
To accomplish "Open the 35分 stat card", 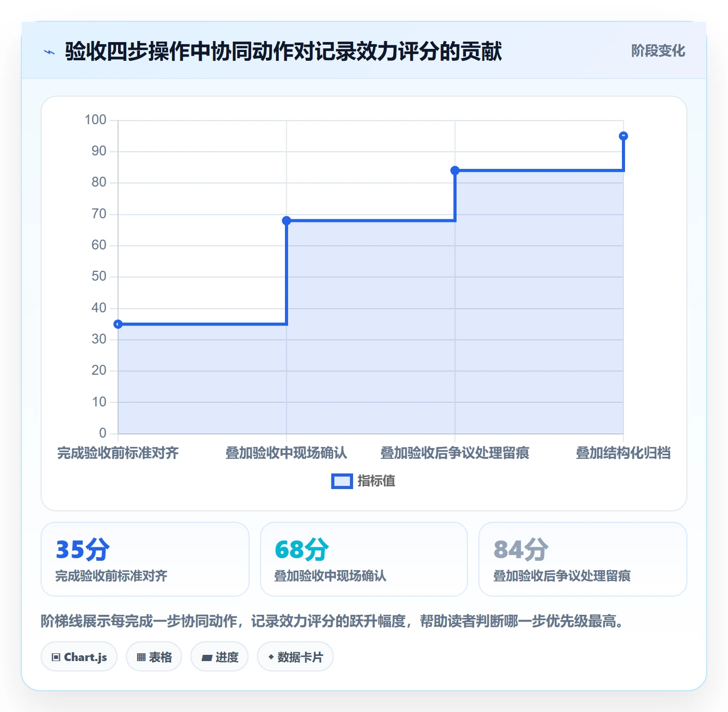I will [145, 559].
